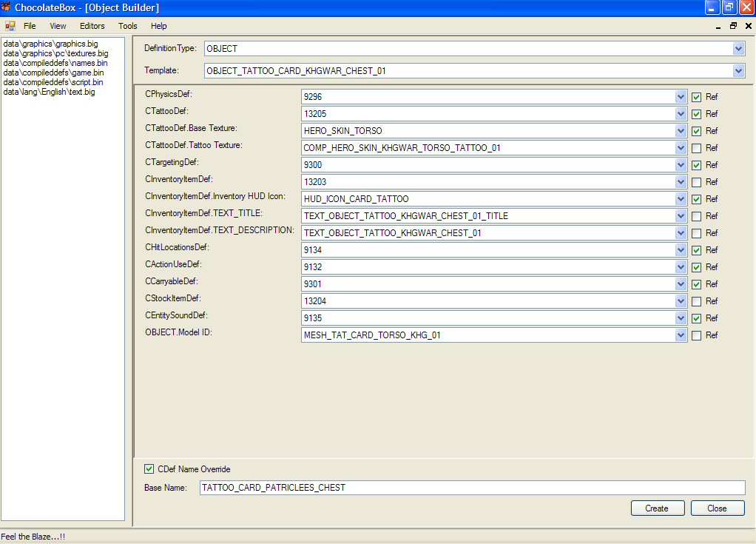
Task: Click into the Base Name text field
Action: pos(472,488)
